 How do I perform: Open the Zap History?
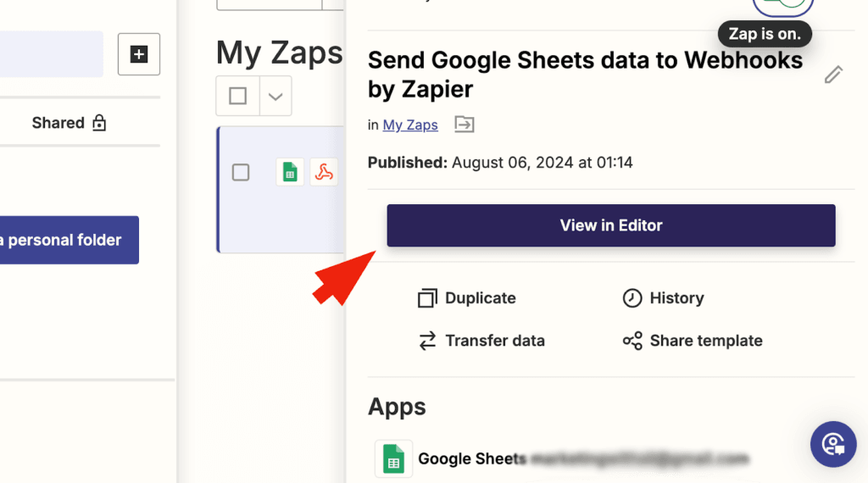point(664,298)
